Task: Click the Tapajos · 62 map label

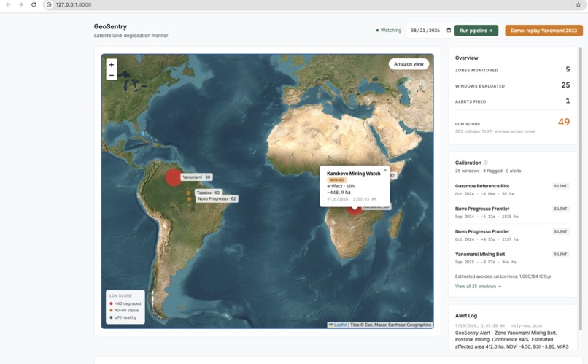Action: 209,193
